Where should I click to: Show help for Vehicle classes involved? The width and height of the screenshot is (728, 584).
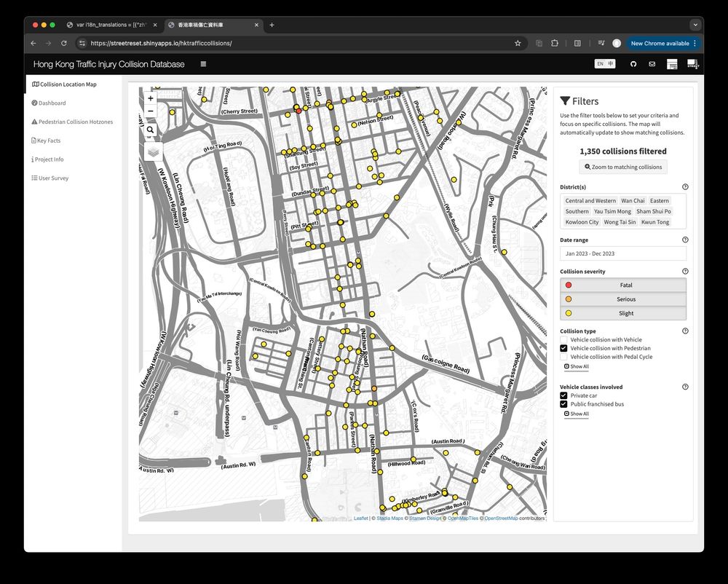pos(685,387)
